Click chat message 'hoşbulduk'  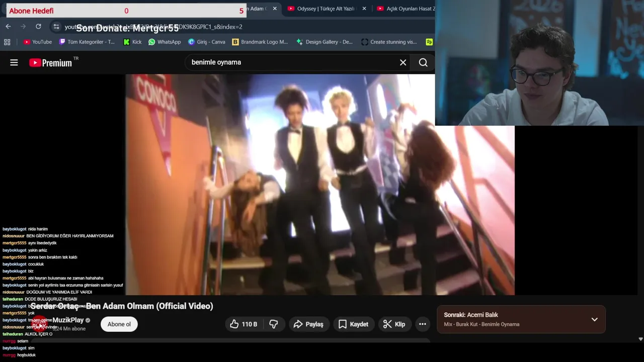click(27, 355)
